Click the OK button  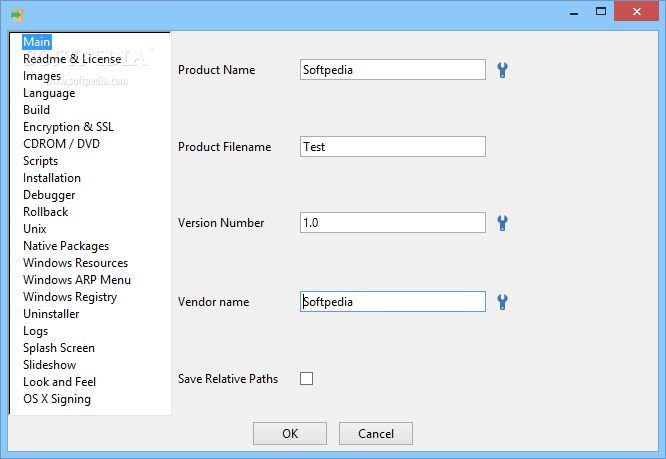click(290, 434)
